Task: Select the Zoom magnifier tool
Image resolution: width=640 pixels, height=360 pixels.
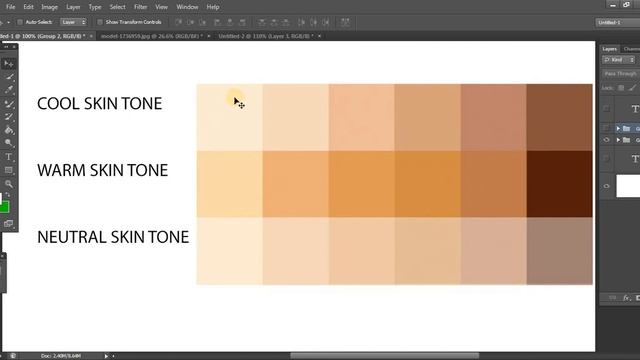Action: tap(8, 184)
